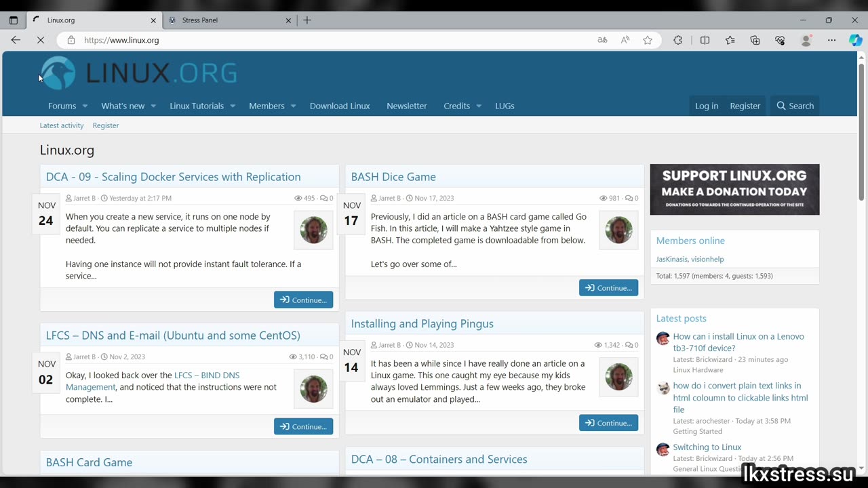This screenshot has width=868, height=488.
Task: Open DCA – 08 Containers and Services title
Action: [x=439, y=460]
